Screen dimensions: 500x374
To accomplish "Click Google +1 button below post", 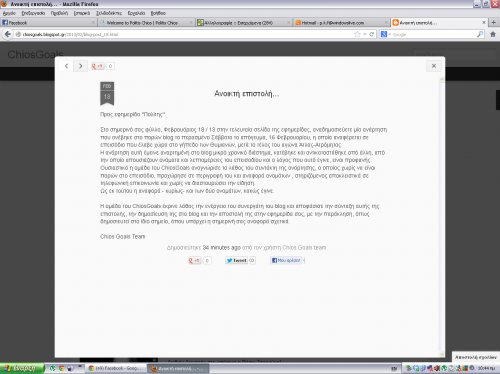I will (x=195, y=260).
